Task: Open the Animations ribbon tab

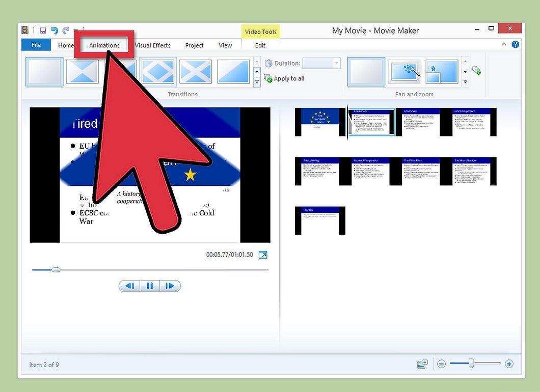Action: [x=104, y=45]
